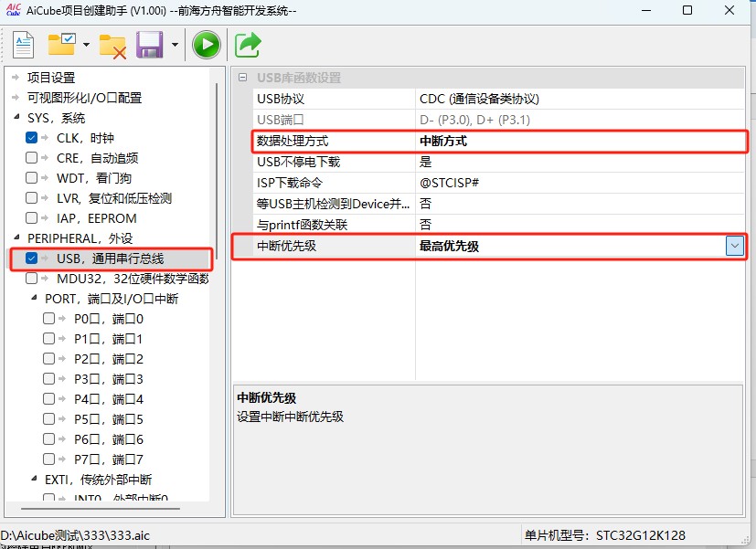Click the 最高优先级 value field
The width and height of the screenshot is (756, 549).
pyautogui.click(x=570, y=246)
